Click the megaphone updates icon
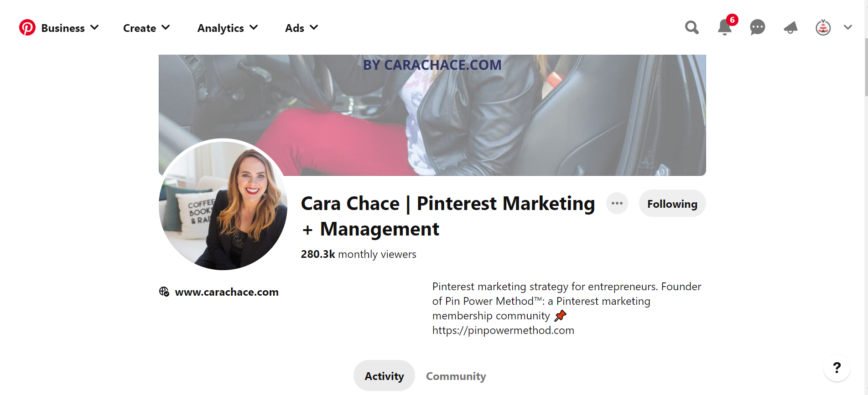This screenshot has width=868, height=395. (790, 27)
